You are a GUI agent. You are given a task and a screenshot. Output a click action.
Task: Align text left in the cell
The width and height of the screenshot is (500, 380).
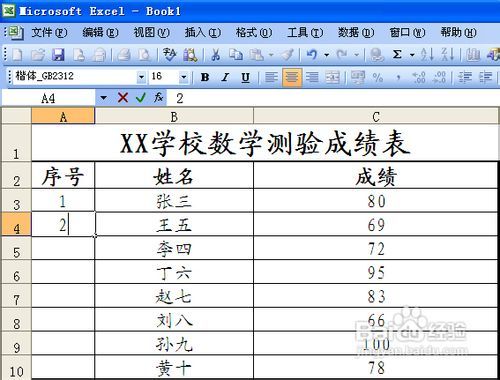271,78
